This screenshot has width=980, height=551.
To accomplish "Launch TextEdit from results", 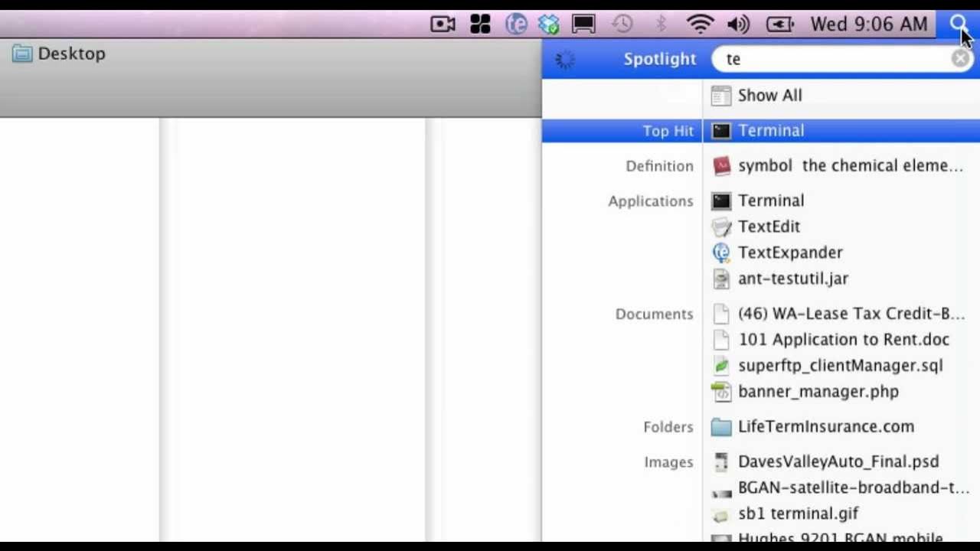I will point(769,227).
